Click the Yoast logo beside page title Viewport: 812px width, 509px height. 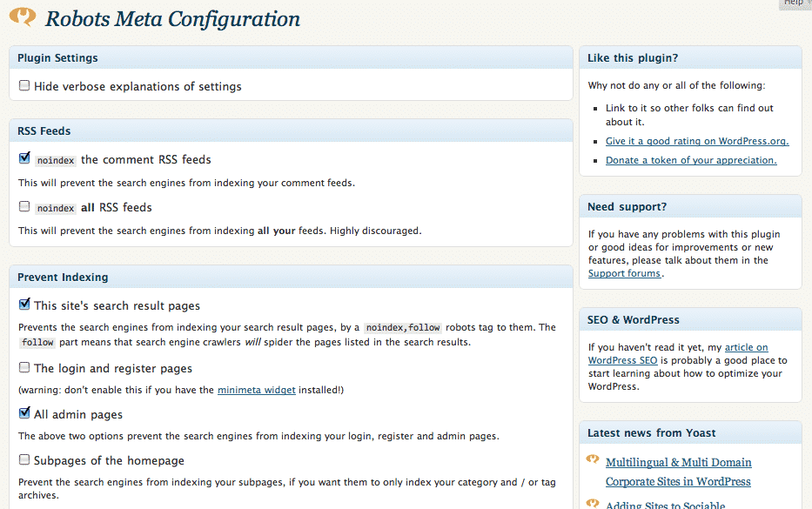click(x=23, y=17)
